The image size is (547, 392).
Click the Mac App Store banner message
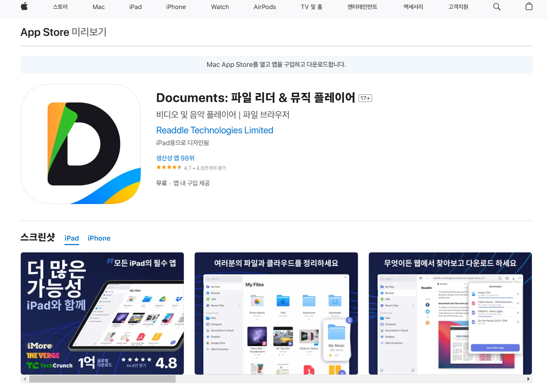(276, 64)
